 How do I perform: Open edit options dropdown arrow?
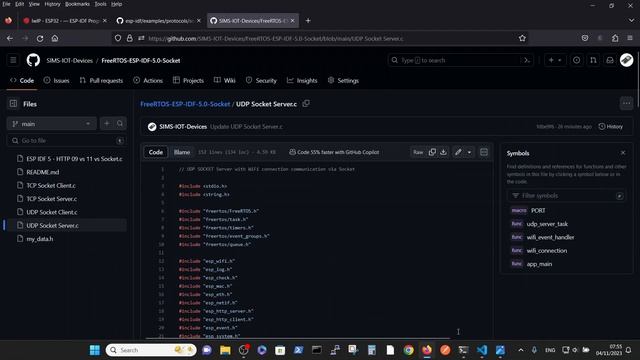[469, 152]
